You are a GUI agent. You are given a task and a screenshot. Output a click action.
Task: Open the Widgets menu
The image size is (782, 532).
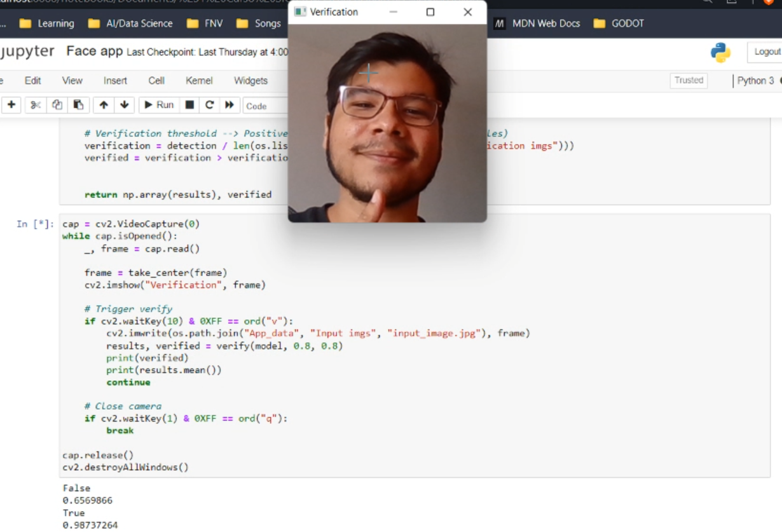tap(250, 81)
